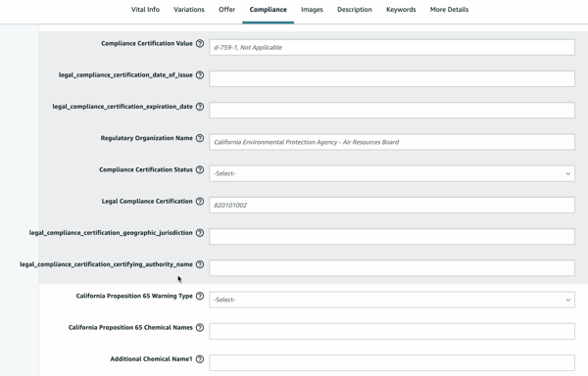Screen dimensions: 588x376
Task: Click the certification date_of_issue input field
Action: [392, 78]
